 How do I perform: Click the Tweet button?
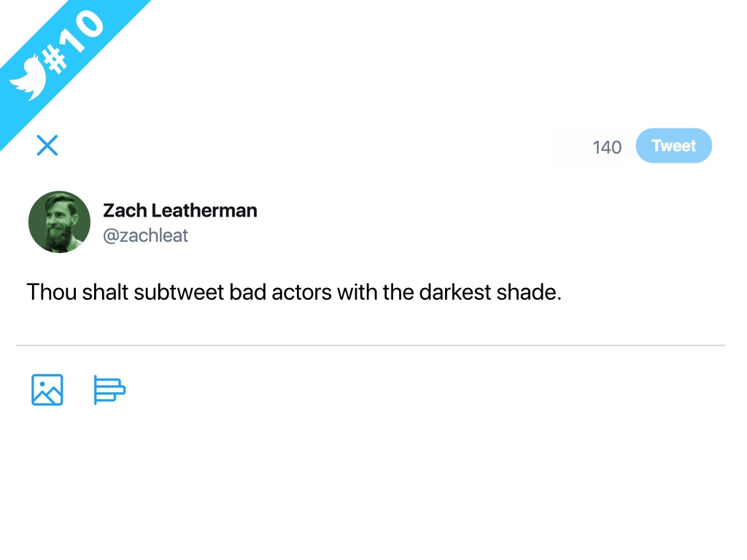pyautogui.click(x=673, y=146)
